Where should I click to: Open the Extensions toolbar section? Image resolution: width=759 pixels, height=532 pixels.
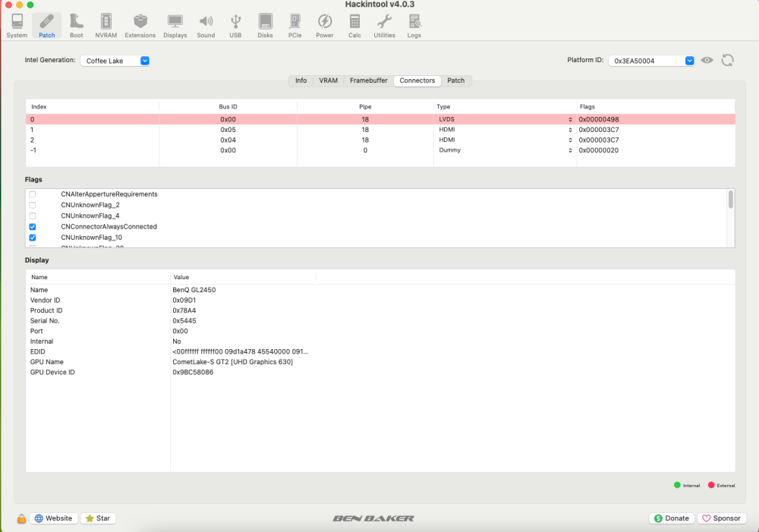[140, 26]
